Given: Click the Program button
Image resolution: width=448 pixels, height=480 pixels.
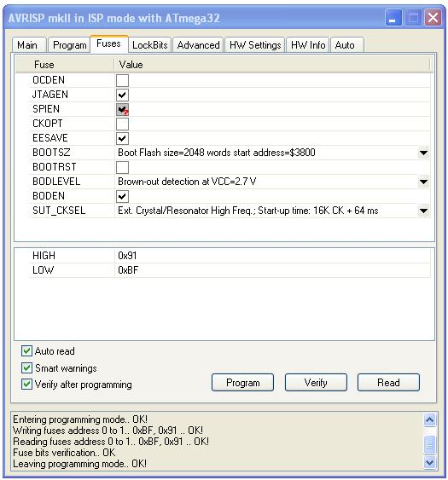Looking at the screenshot, I should (242, 382).
